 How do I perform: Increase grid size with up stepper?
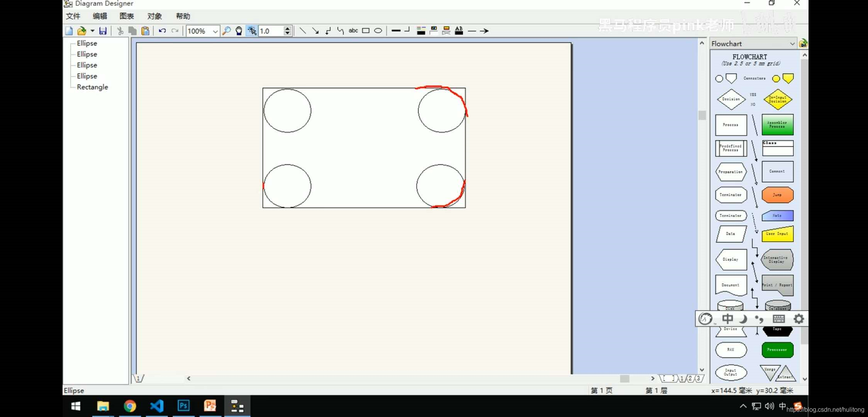287,28
